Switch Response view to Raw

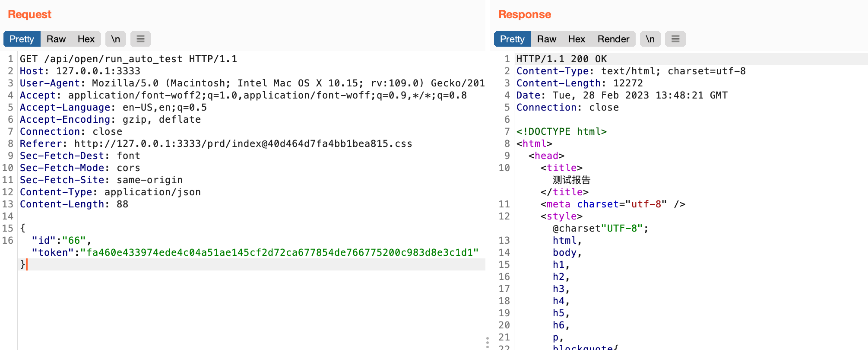click(x=547, y=39)
